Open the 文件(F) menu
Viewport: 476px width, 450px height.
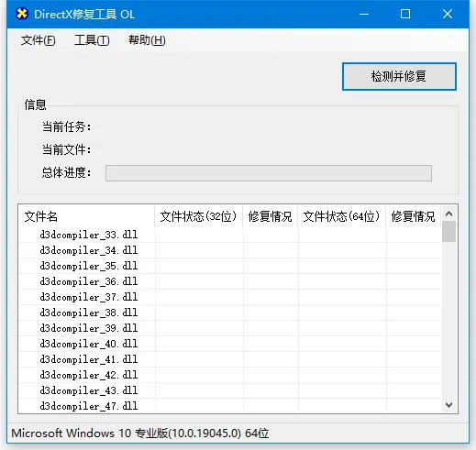click(x=39, y=40)
